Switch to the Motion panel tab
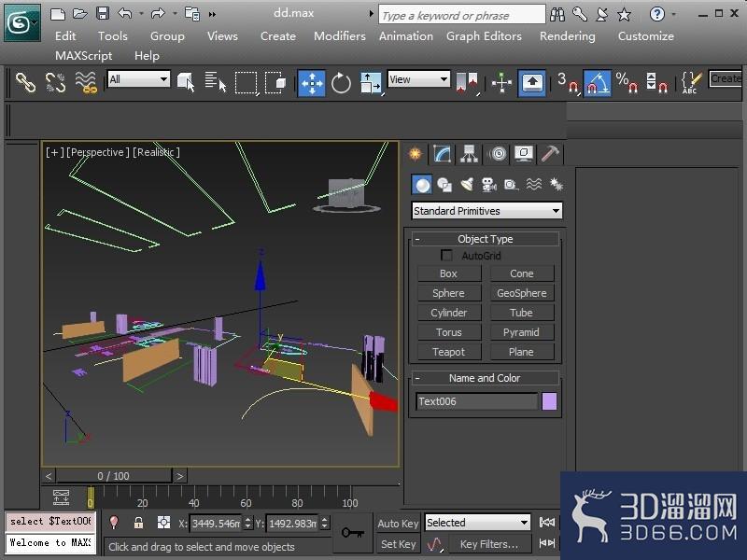This screenshot has width=747, height=560. [498, 154]
